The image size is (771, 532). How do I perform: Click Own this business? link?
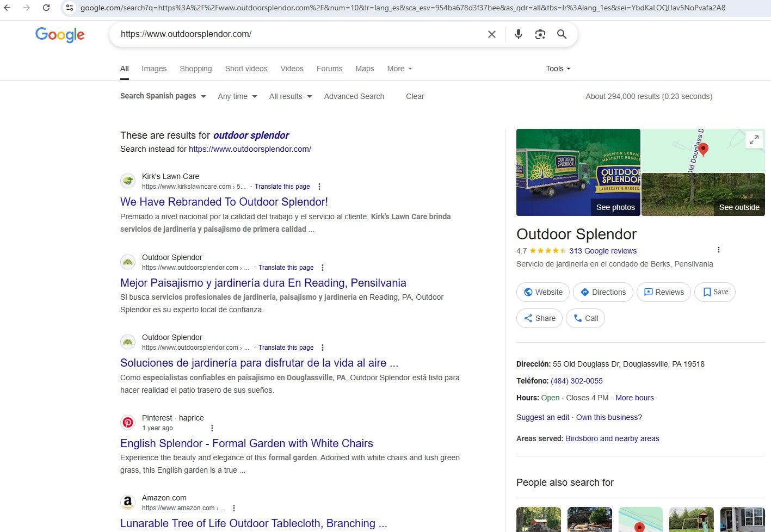coord(609,417)
